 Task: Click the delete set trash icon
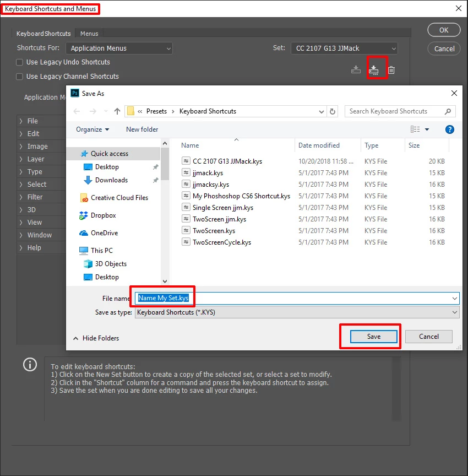pos(391,70)
